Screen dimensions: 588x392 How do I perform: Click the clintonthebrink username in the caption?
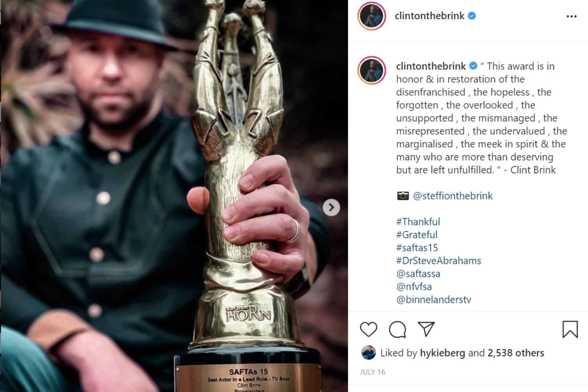(x=431, y=66)
